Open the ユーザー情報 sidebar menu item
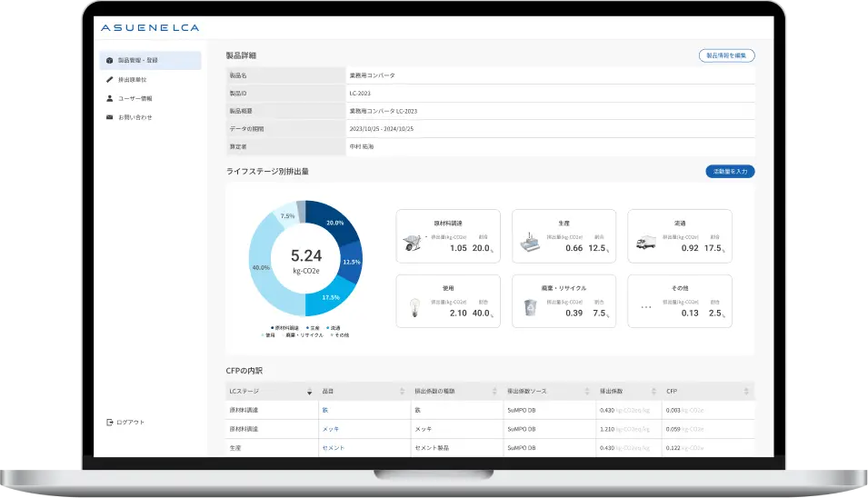The width and height of the screenshot is (868, 498). (x=135, y=98)
